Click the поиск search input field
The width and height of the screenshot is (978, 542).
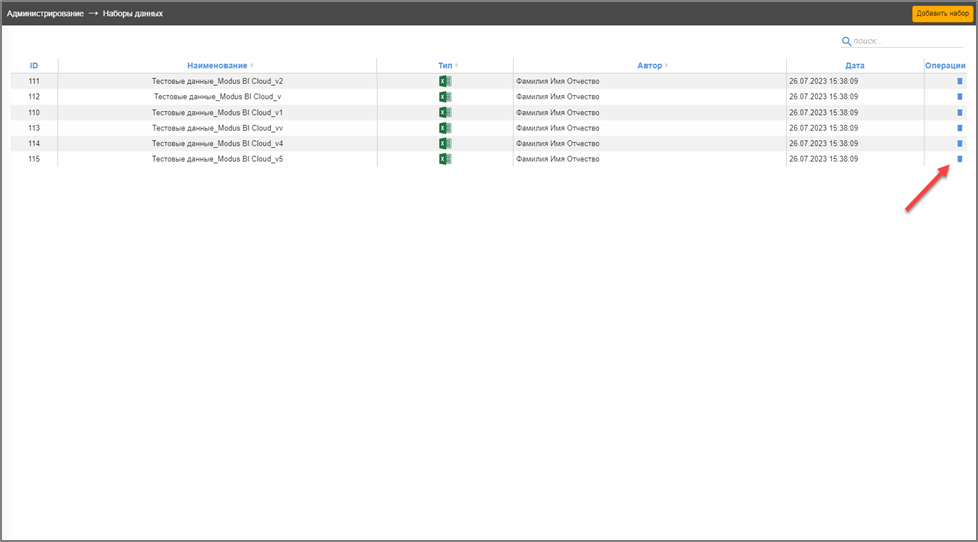point(892,42)
